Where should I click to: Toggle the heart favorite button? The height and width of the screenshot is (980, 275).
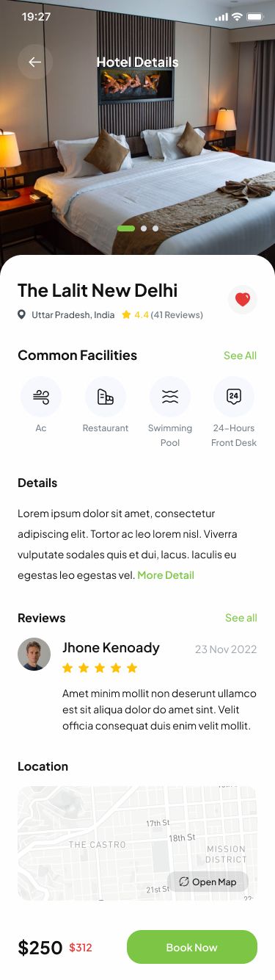[243, 300]
